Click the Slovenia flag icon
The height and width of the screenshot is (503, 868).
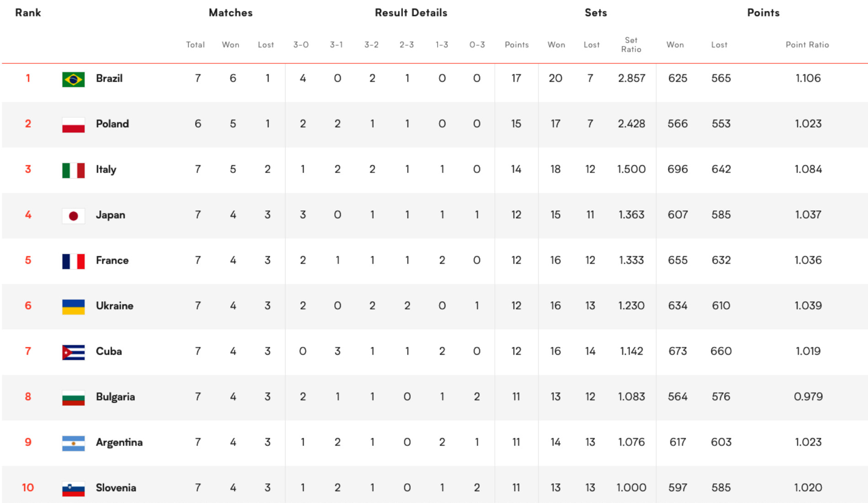click(73, 488)
